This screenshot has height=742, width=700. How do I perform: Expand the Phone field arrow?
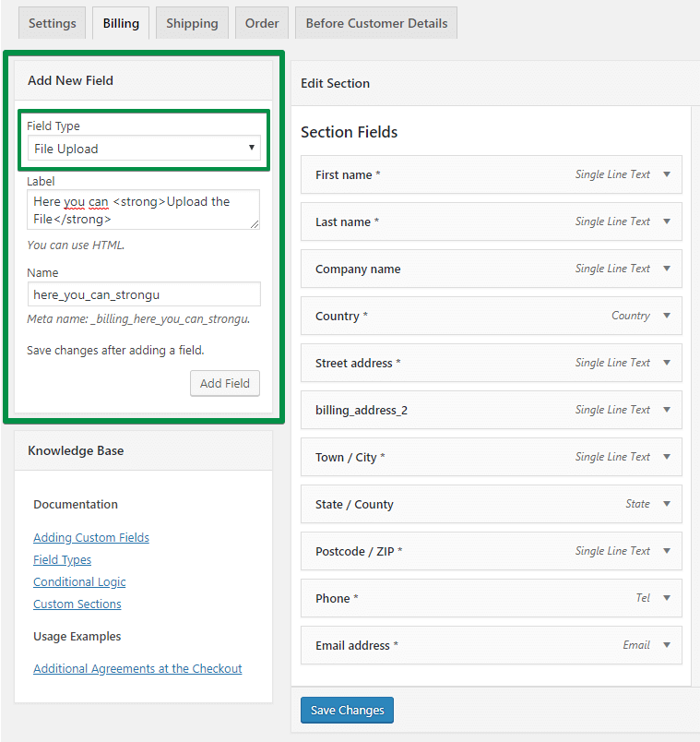click(667, 598)
